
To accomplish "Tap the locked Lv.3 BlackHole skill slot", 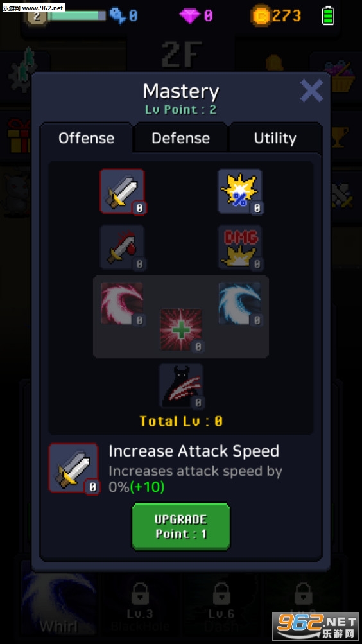I will point(139,604).
